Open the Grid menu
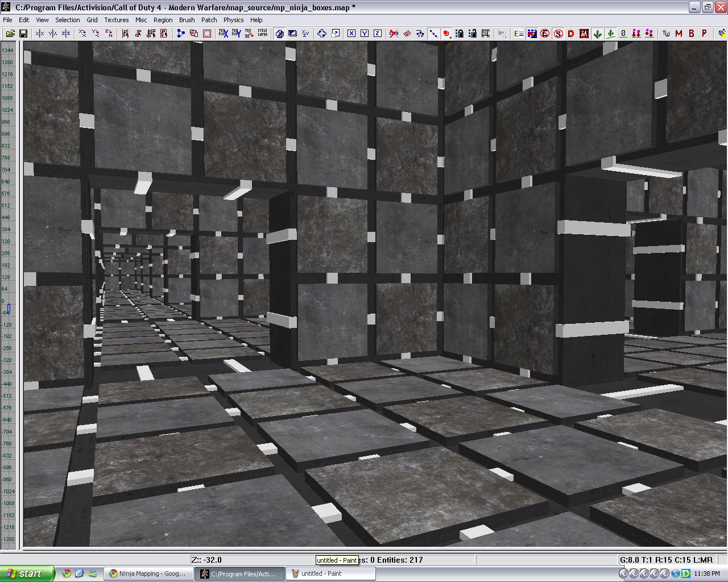Screen dimensions: 728x582 [x=92, y=20]
